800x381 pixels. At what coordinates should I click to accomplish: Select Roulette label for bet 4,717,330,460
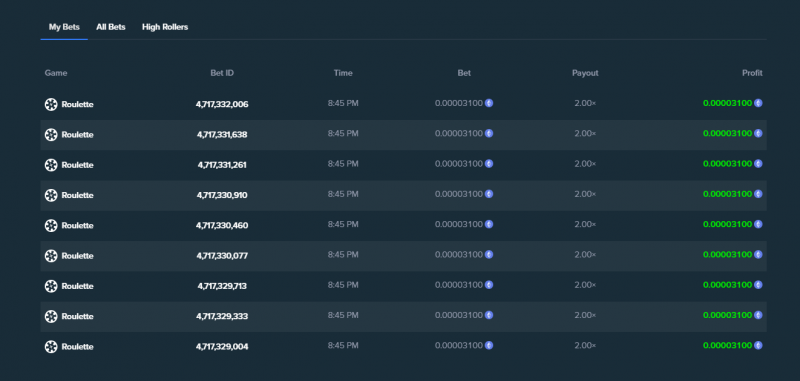78,225
